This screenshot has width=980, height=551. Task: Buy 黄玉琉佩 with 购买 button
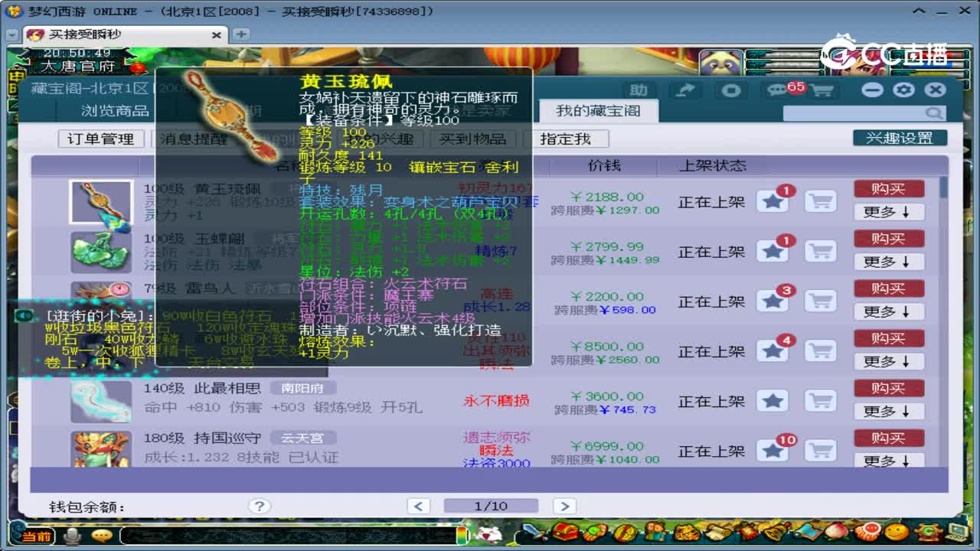[x=889, y=189]
